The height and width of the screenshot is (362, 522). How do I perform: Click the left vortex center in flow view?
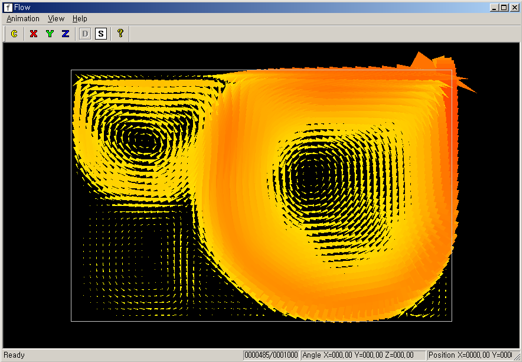coord(144,140)
